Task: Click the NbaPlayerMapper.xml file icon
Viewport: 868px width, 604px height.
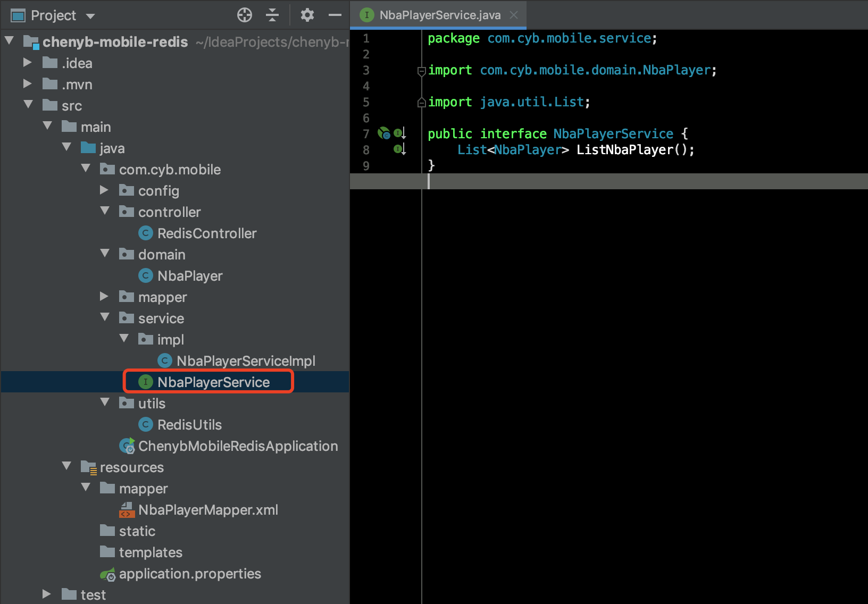Action: 127,509
